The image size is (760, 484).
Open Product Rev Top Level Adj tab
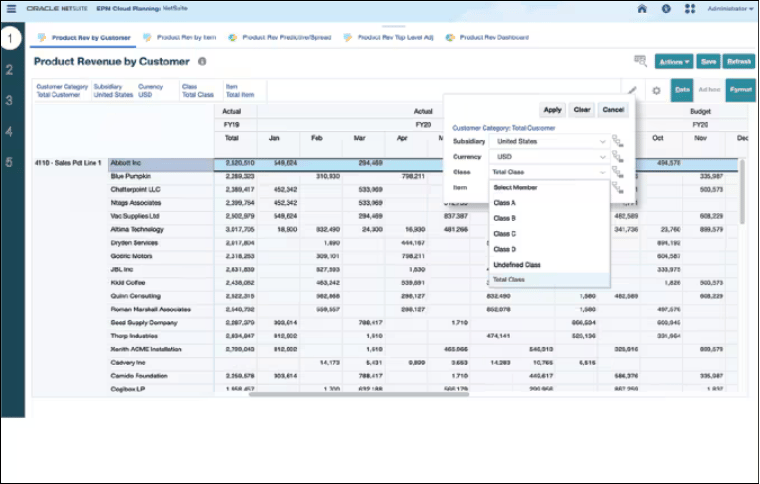[389, 37]
